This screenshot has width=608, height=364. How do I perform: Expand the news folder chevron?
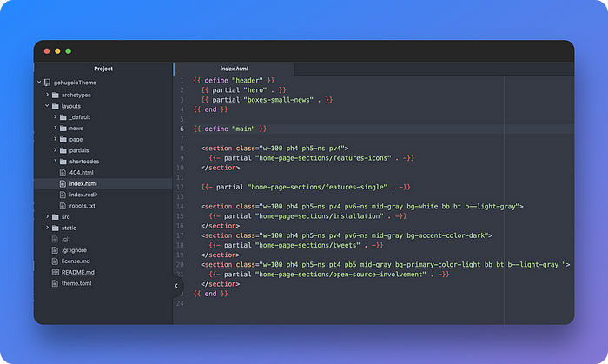click(55, 128)
